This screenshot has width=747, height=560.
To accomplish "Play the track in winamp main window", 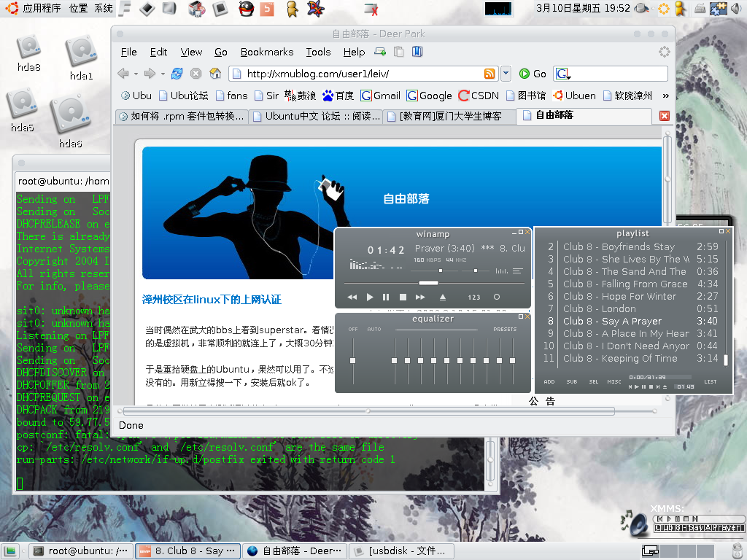I will coord(370,297).
